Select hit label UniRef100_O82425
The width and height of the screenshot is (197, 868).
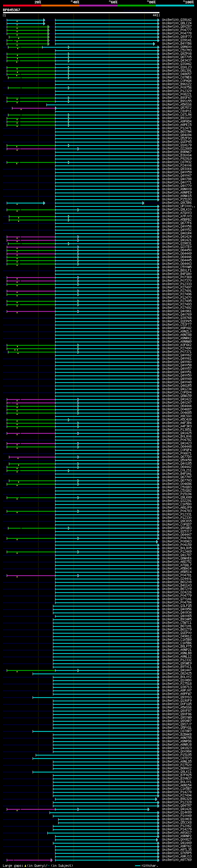coord(177,674)
